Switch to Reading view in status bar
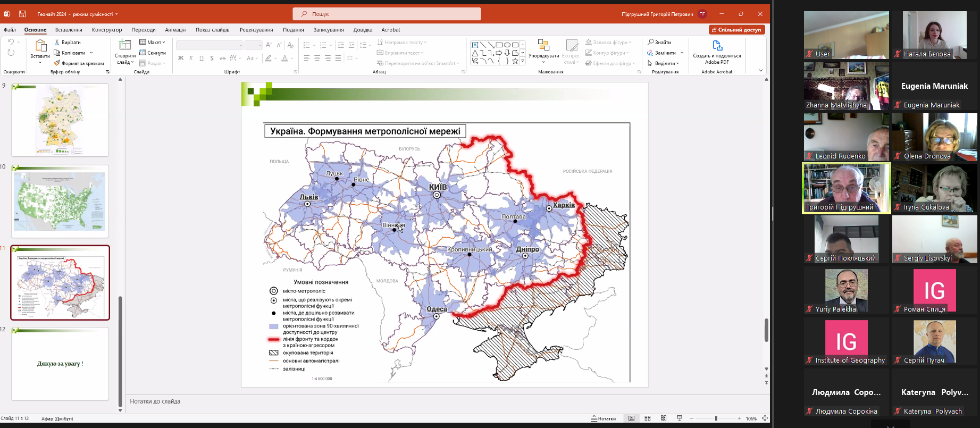This screenshot has width=980, height=428. pyautogui.click(x=664, y=418)
